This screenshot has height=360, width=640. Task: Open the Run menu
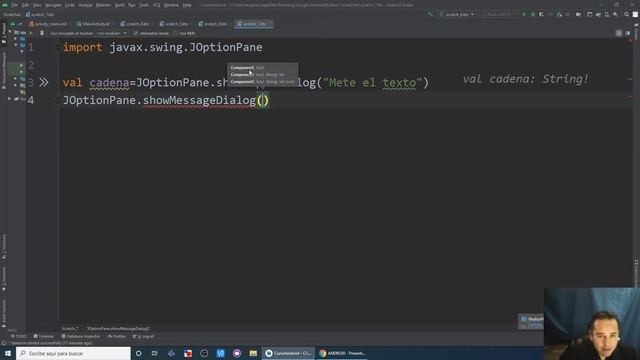coord(131,5)
